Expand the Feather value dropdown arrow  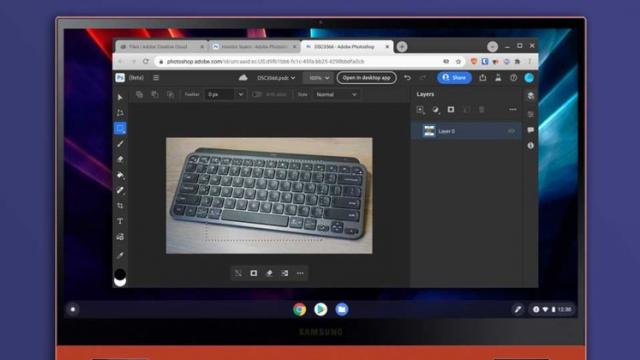coord(240,94)
